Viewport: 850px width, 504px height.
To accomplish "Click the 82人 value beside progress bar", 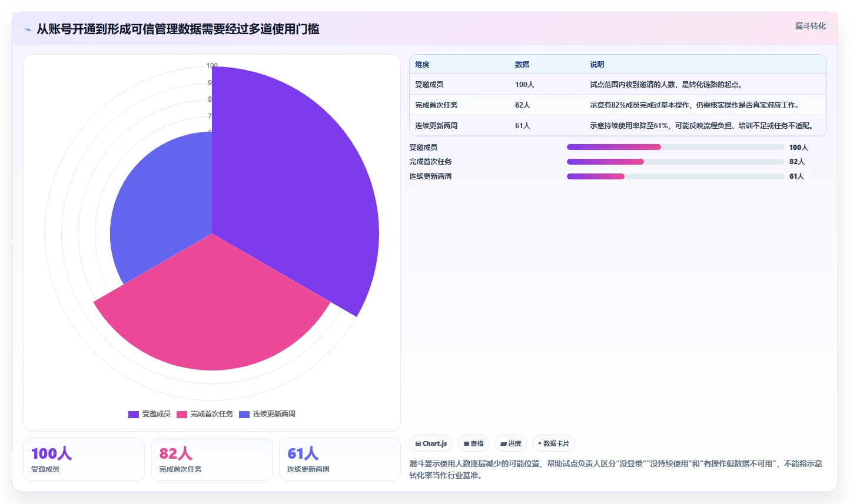I will point(797,162).
